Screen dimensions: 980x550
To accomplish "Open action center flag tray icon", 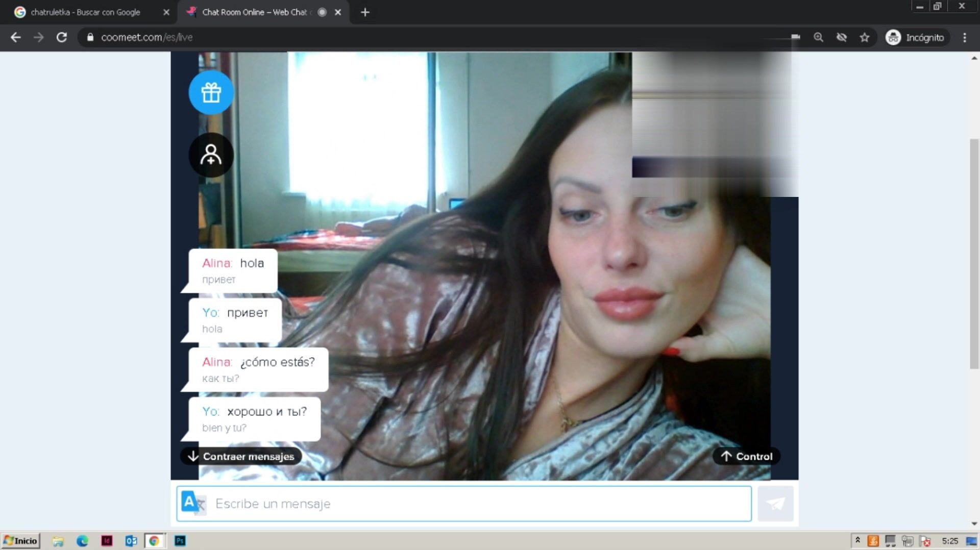I will coord(925,541).
